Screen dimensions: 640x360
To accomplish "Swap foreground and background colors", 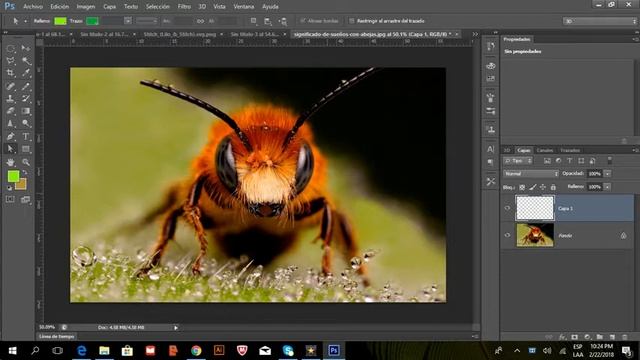I will pos(25,173).
